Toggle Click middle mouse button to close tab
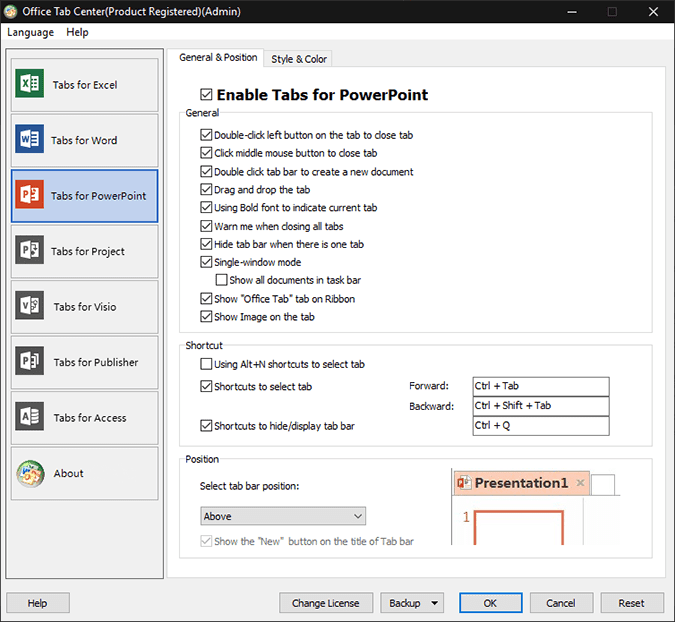 point(206,153)
